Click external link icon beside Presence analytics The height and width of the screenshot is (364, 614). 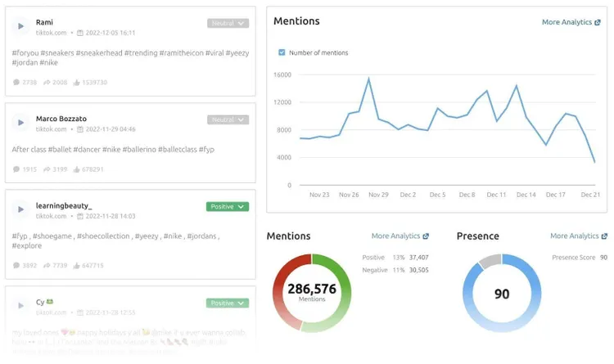click(605, 236)
